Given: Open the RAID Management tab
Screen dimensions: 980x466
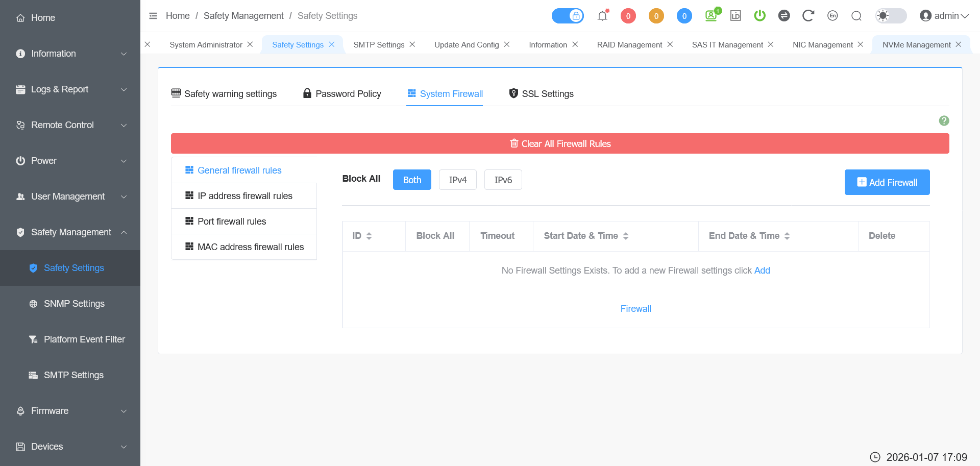Looking at the screenshot, I should [629, 45].
